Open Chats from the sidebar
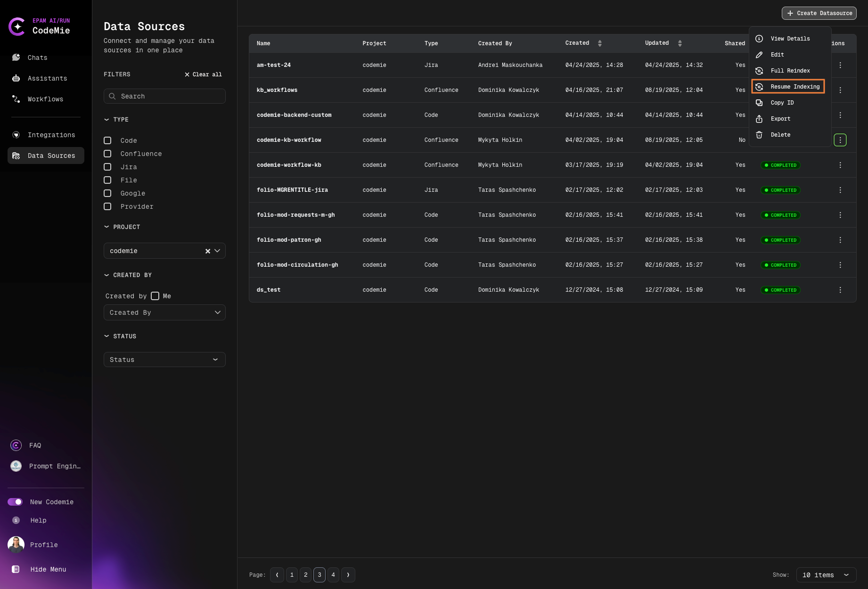Image resolution: width=868 pixels, height=589 pixels. pyautogui.click(x=37, y=57)
